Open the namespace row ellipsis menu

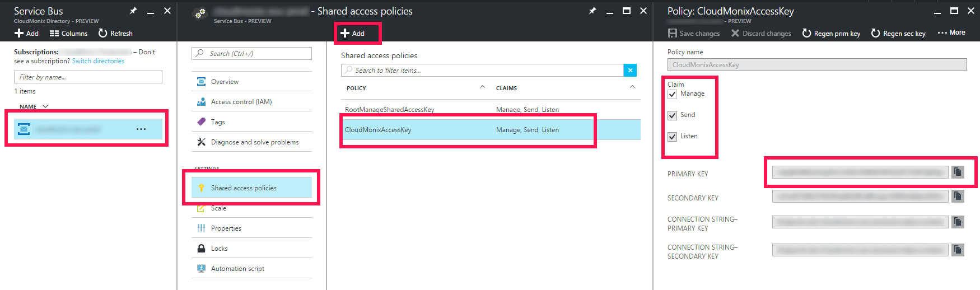click(x=141, y=129)
